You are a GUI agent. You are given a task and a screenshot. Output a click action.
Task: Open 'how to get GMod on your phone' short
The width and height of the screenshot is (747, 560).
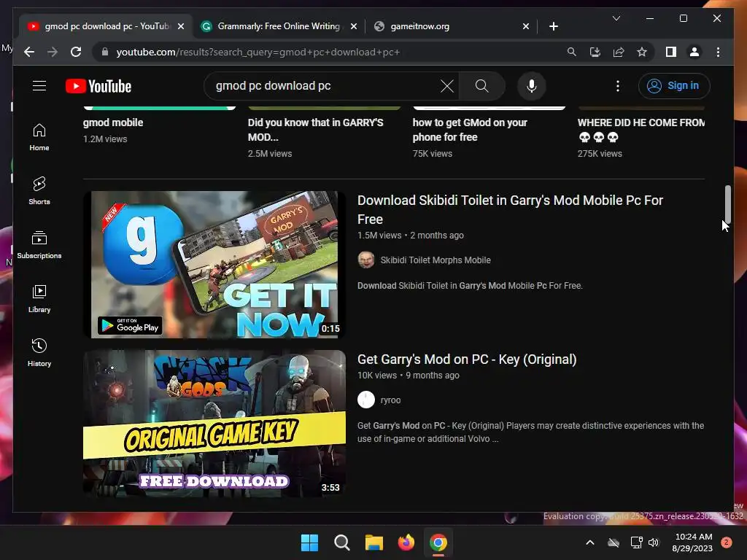pos(470,130)
